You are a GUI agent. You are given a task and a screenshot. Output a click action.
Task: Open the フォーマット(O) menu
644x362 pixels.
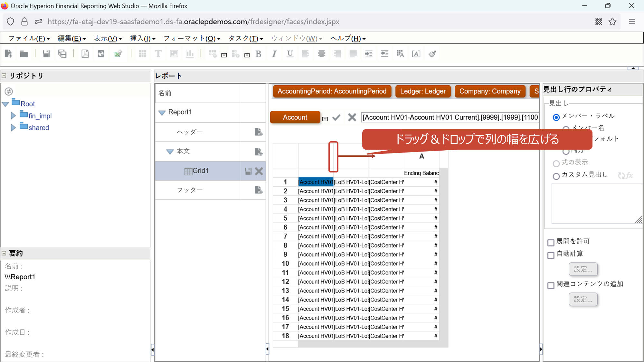tap(192, 39)
